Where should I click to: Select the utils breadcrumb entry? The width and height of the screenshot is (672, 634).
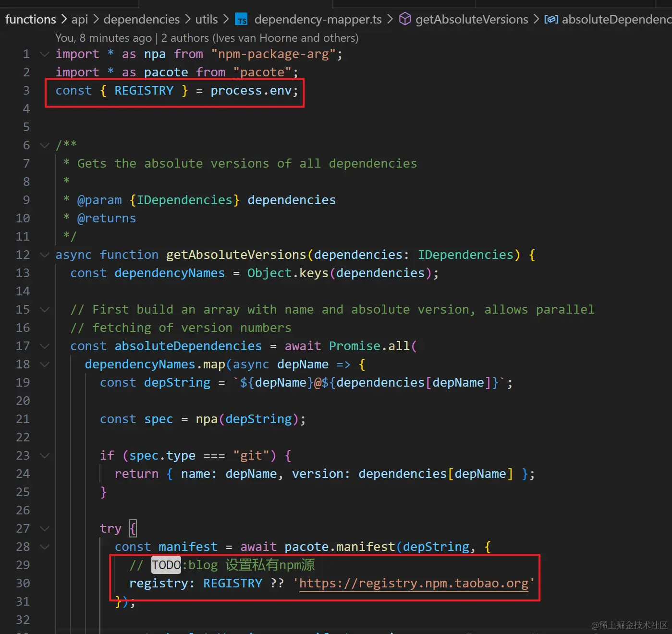click(206, 19)
